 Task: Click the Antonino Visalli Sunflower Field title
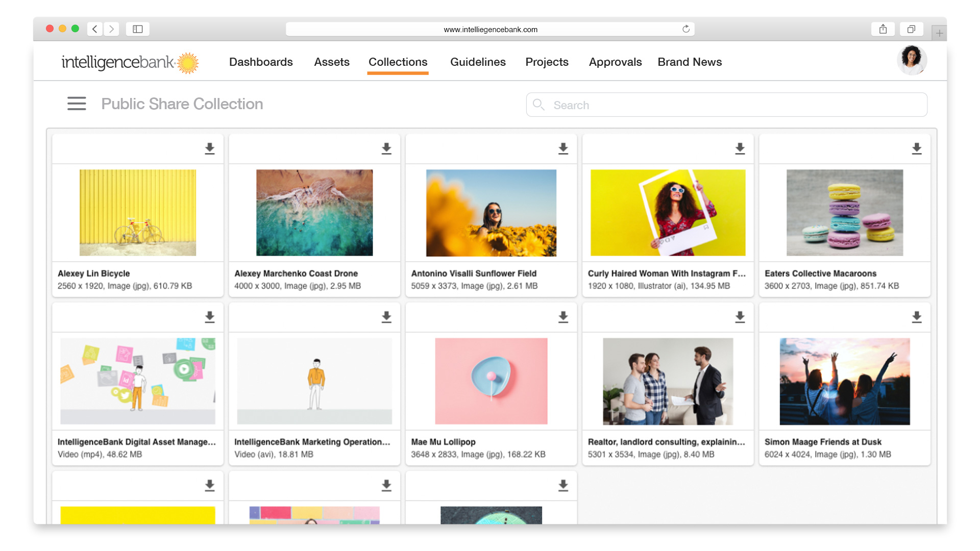tap(474, 273)
